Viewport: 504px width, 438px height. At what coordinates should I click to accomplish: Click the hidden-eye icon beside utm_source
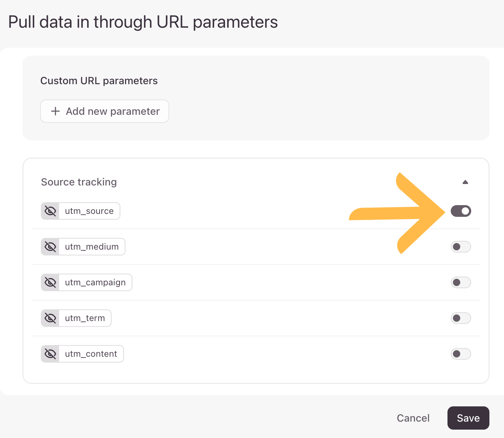click(50, 211)
